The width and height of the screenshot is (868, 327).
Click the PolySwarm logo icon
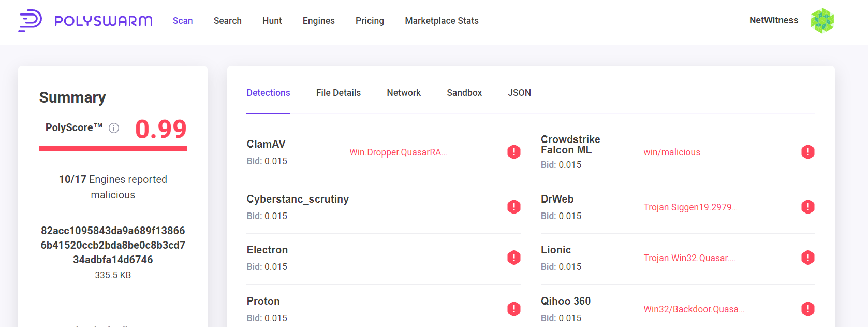(30, 21)
